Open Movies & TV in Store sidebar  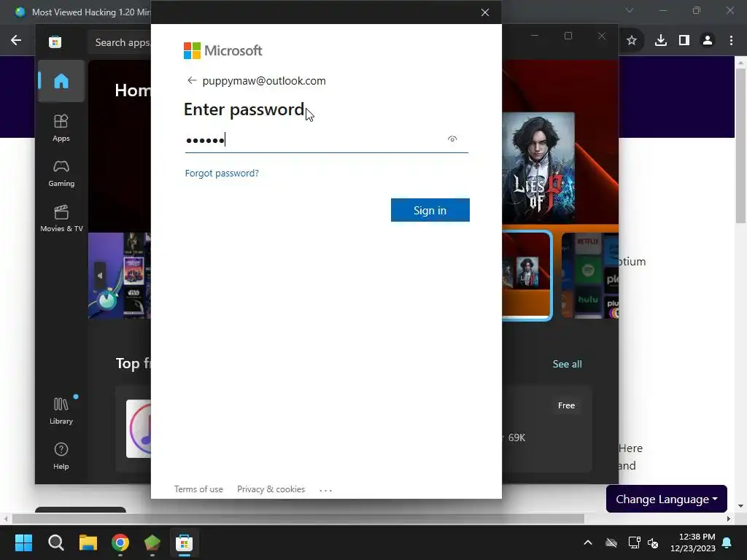61,219
